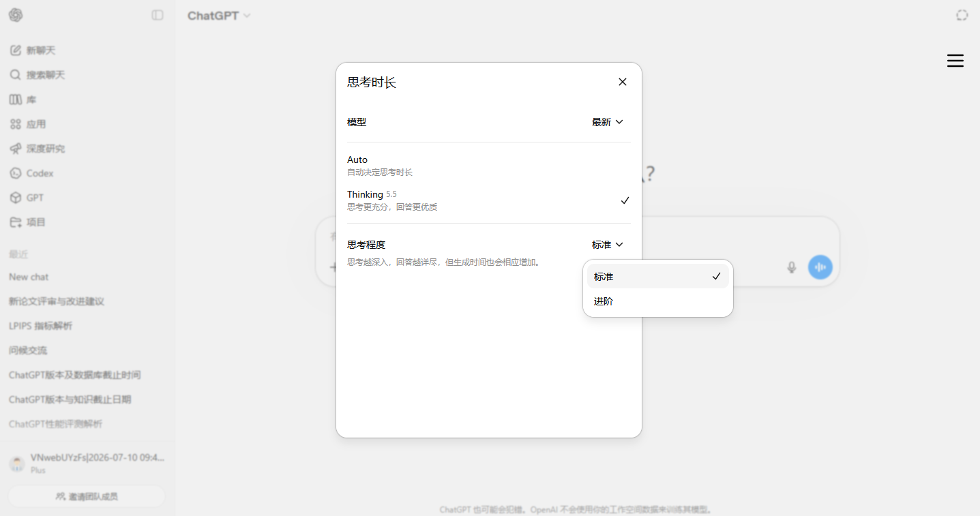Start voice mode with the blue waveform button
This screenshot has width=980, height=516.
tap(820, 267)
